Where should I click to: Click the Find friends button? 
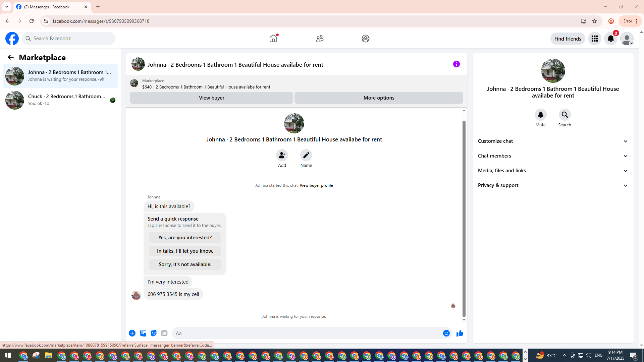pos(568,39)
